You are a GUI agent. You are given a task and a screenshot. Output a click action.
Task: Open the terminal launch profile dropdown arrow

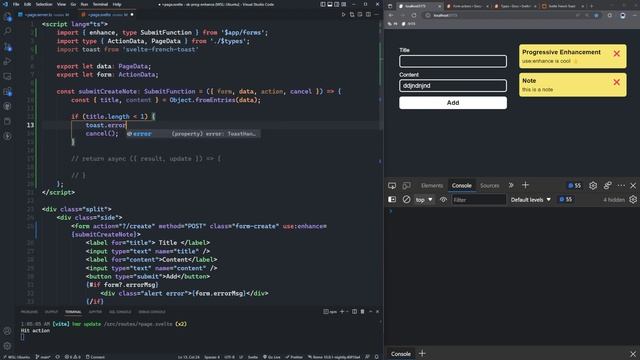click(x=347, y=311)
